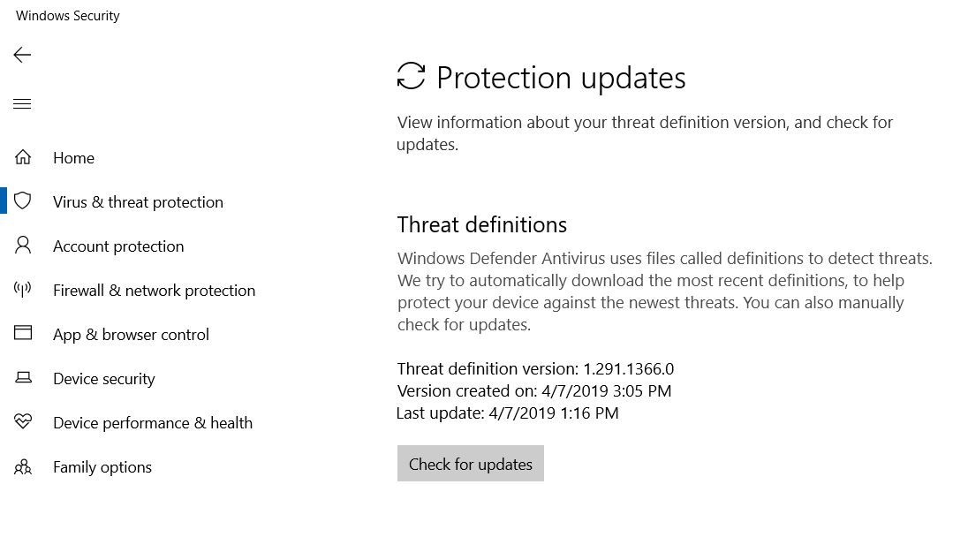Click the Device performance heart icon
968x560 pixels.
coord(23,422)
